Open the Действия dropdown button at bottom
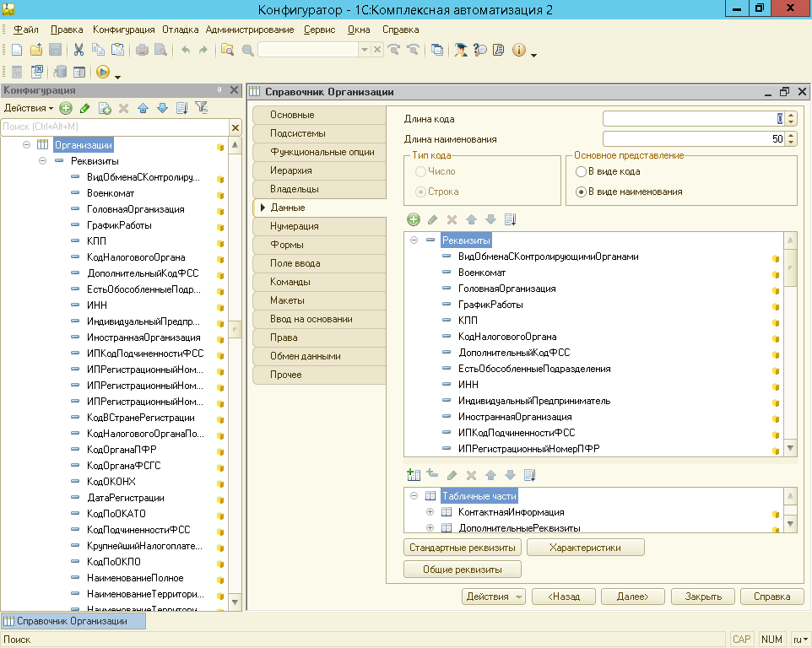 [x=494, y=597]
